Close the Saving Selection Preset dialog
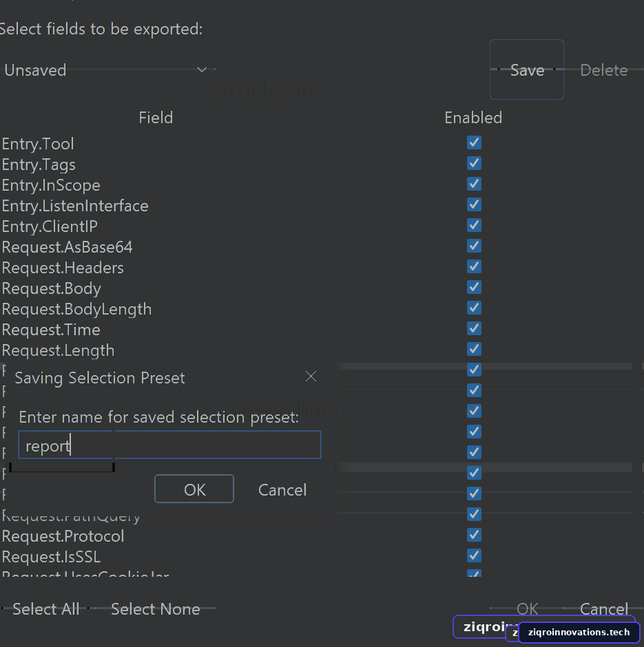 [x=311, y=376]
